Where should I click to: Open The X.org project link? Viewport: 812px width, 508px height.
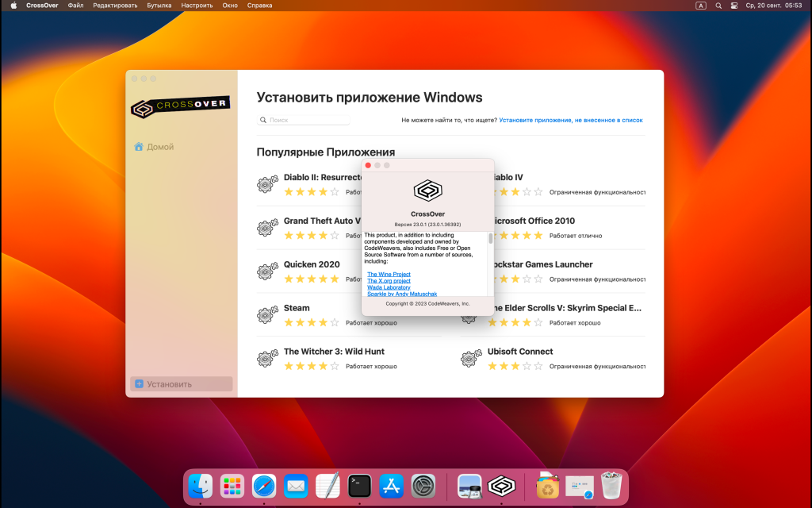(389, 281)
